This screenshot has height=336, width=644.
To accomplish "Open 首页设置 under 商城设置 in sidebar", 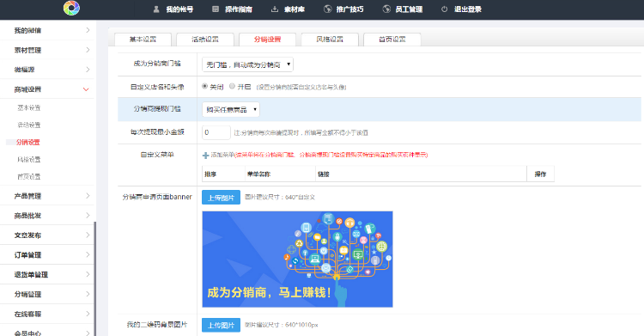I will tap(28, 177).
